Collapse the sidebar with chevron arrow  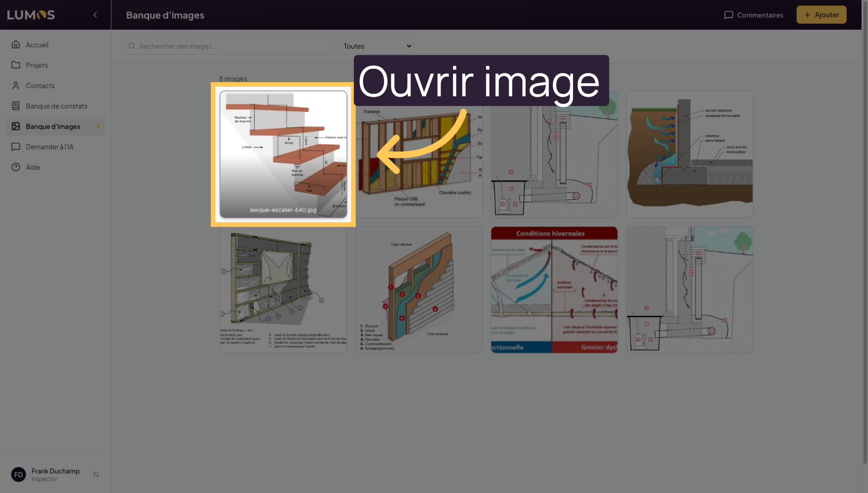pyautogui.click(x=95, y=15)
